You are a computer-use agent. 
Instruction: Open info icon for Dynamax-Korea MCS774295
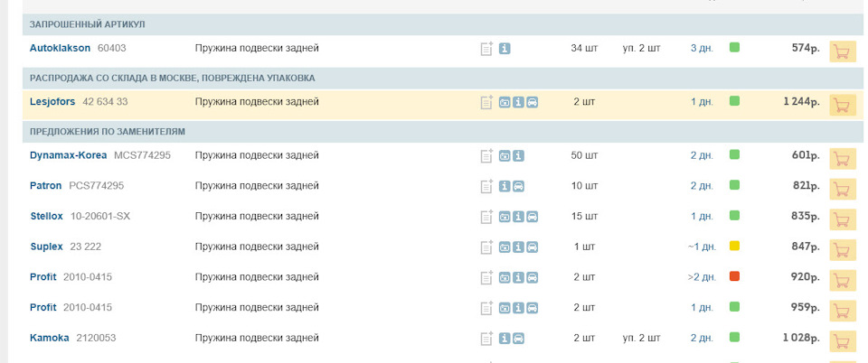518,156
